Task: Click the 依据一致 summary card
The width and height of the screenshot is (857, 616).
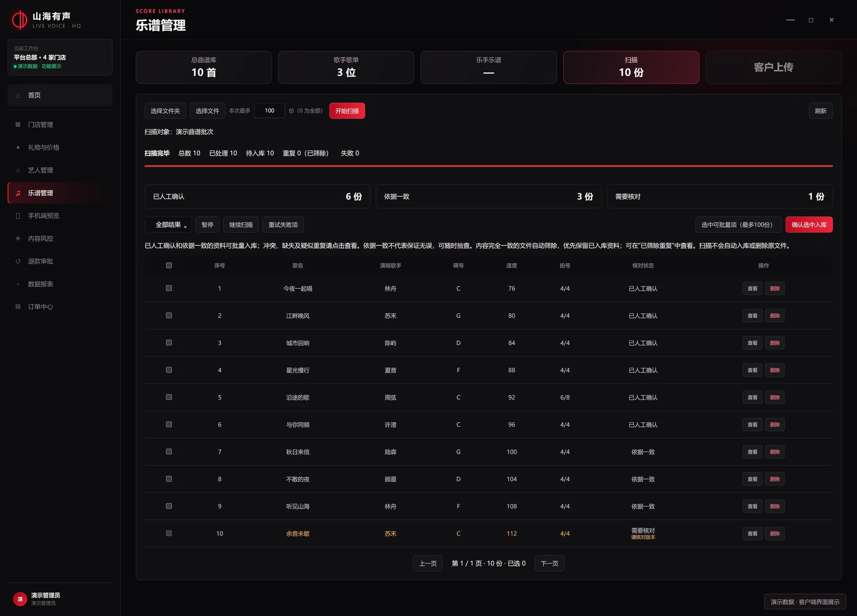Action: pyautogui.click(x=488, y=196)
